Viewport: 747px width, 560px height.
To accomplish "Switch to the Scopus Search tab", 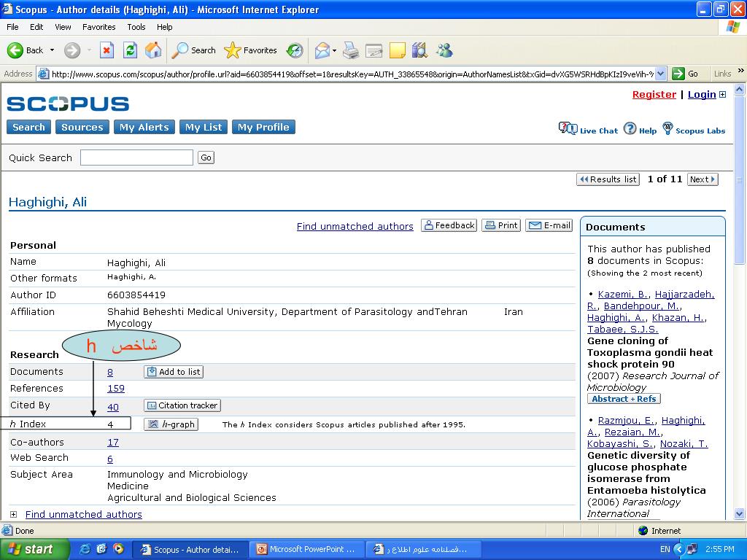I will tap(28, 127).
